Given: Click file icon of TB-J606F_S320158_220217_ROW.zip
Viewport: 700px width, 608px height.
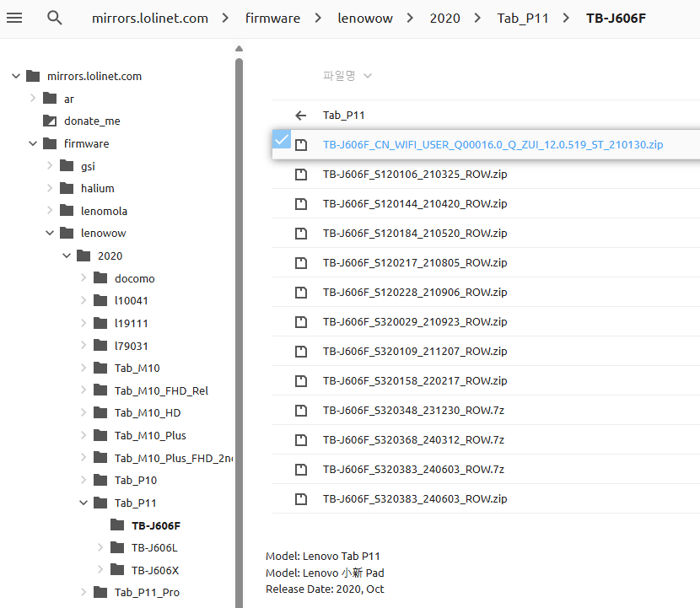Looking at the screenshot, I should click(x=301, y=381).
